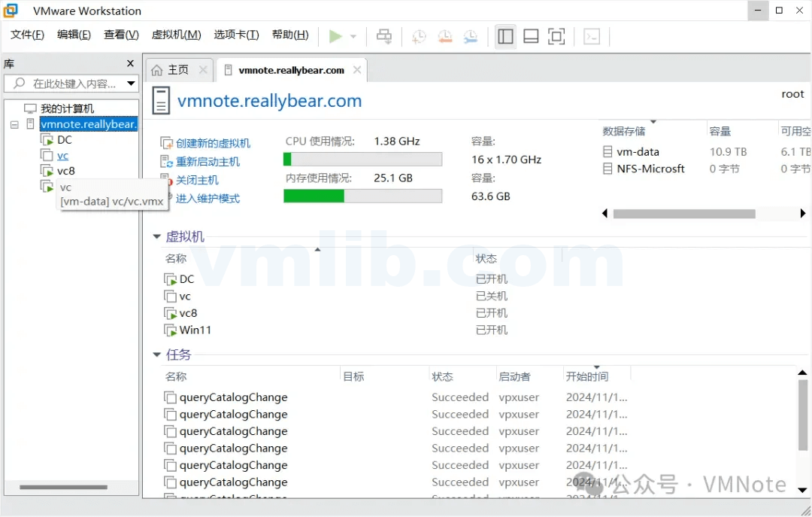This screenshot has width=812, height=517.
Task: Collapse the vmnote.reallybear host tree node
Action: (15, 123)
